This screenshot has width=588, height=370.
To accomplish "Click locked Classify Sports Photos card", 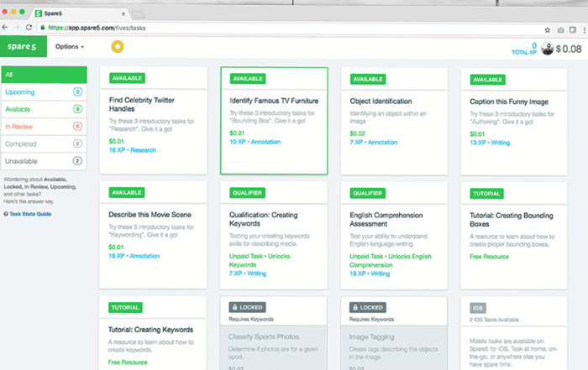I will coord(274,333).
